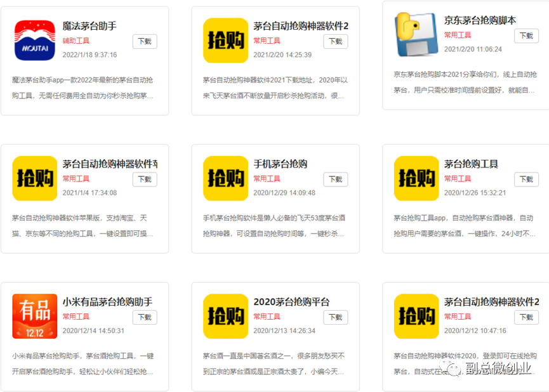Click 下载 button of 2020茅台抢购平台

pyautogui.click(x=335, y=317)
